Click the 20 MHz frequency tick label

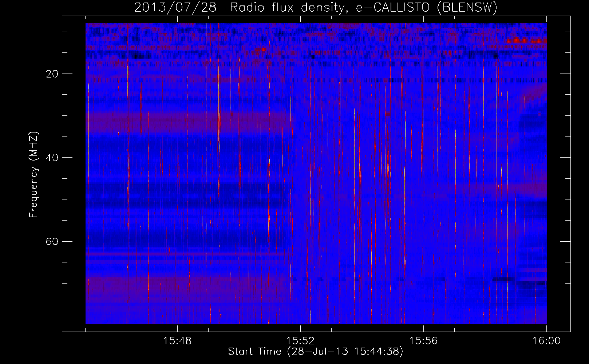pyautogui.click(x=52, y=74)
